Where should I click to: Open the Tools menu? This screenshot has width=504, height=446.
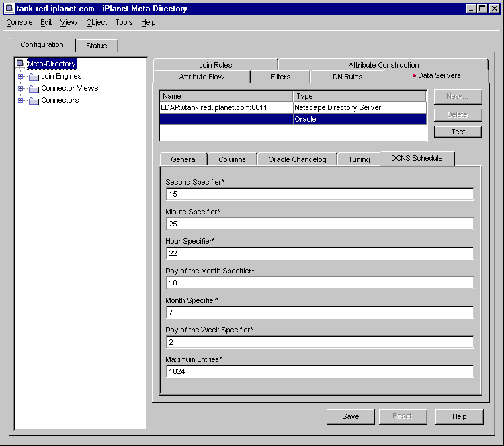tap(124, 22)
